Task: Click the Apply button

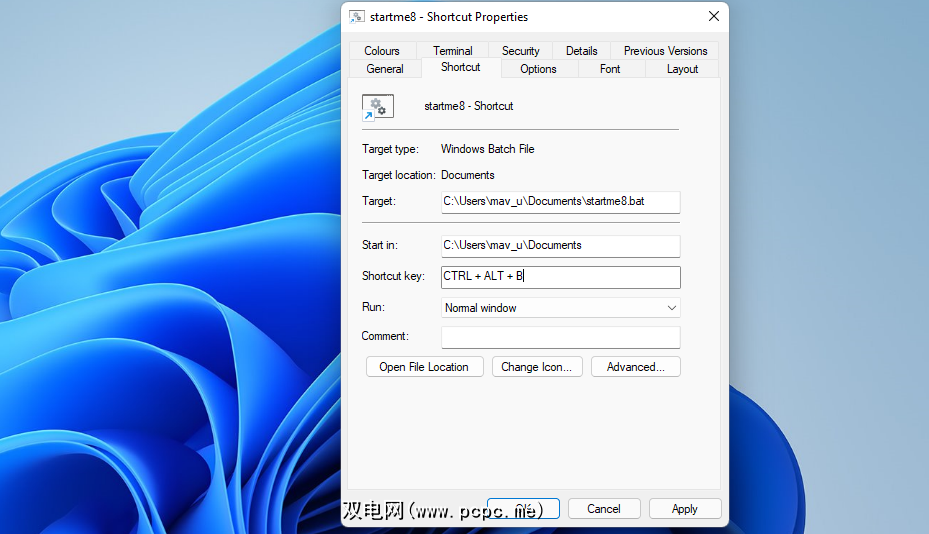Action: 685,509
